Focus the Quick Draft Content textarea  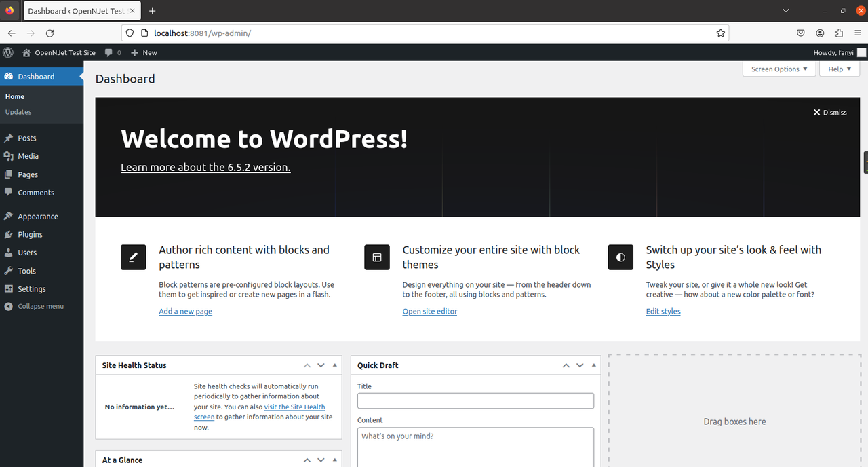click(x=475, y=447)
